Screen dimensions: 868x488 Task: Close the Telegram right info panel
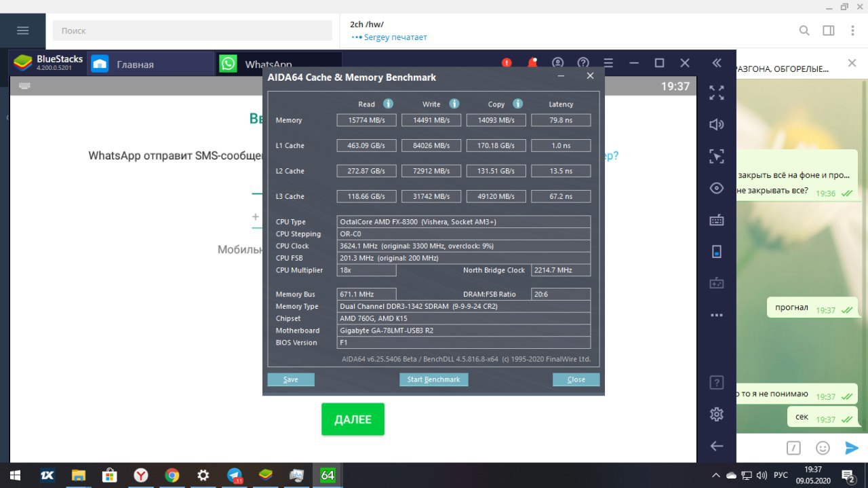[x=852, y=64]
